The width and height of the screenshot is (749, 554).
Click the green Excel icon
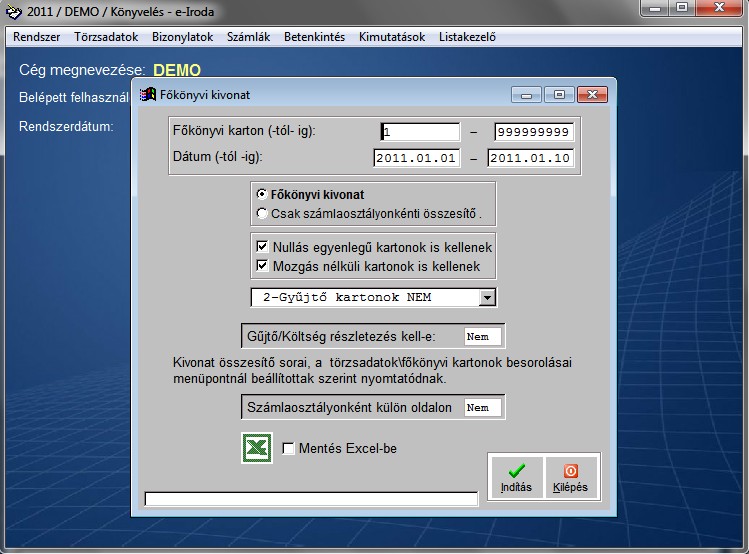(257, 447)
